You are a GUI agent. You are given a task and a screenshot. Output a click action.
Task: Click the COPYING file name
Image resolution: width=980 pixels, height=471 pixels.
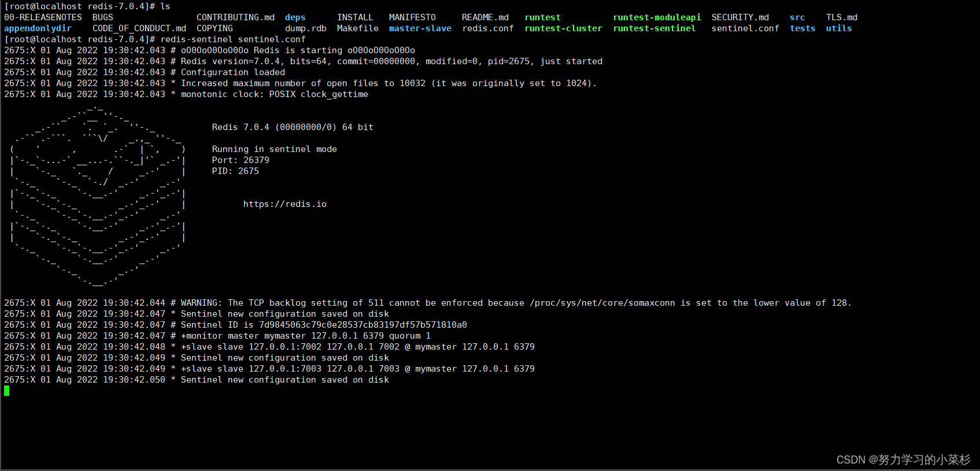[215, 28]
